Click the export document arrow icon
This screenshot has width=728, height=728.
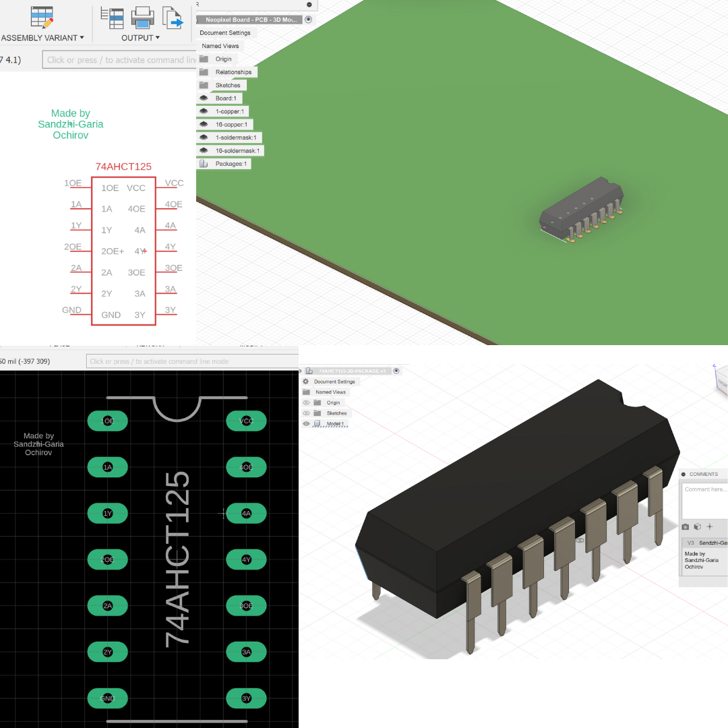click(x=173, y=18)
